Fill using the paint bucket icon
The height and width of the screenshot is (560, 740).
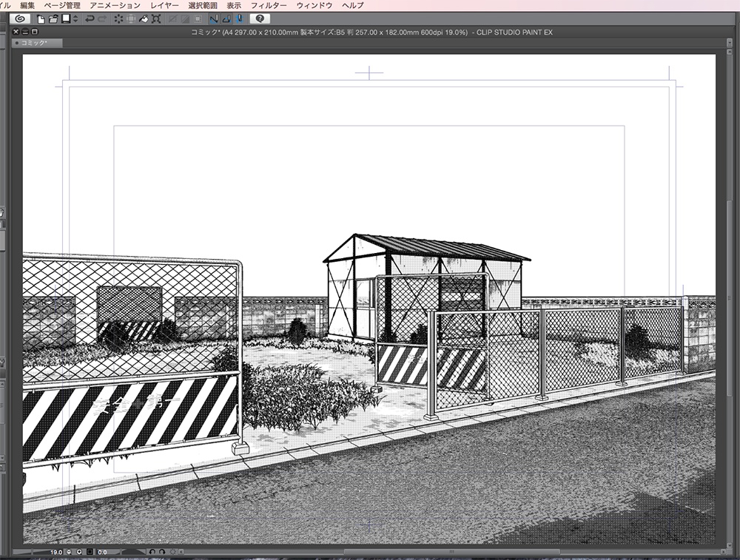(x=144, y=19)
